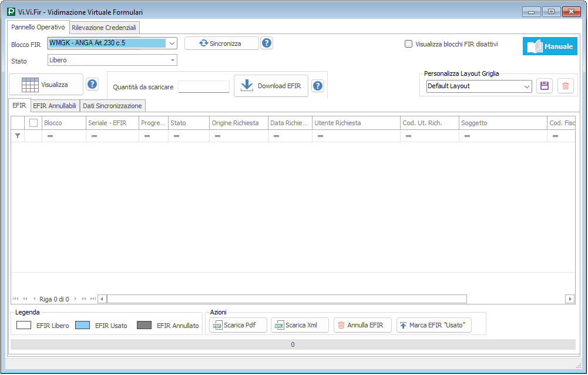Enable Visualizza blocchi FIR disattivi checkbox

408,43
